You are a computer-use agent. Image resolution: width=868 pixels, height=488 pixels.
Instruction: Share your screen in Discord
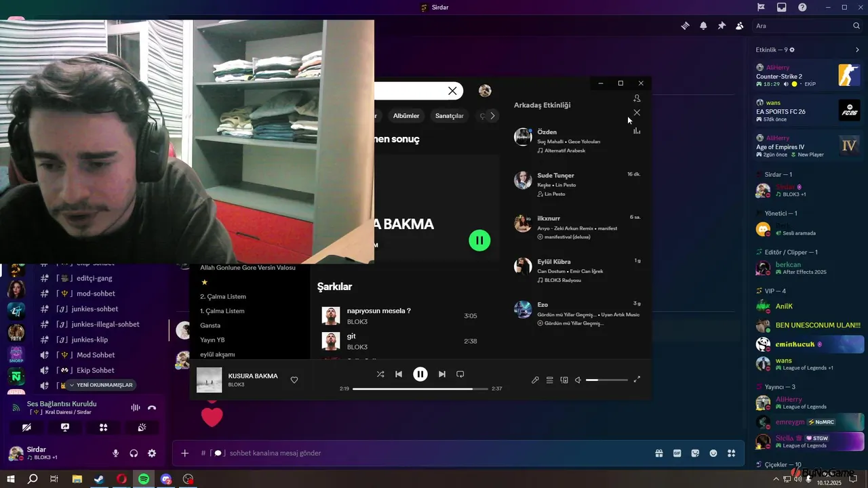click(x=65, y=428)
